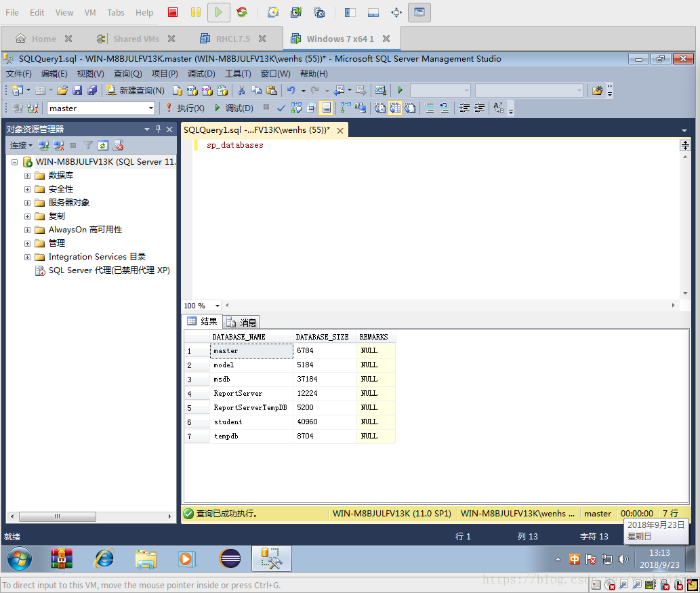Select the student cell in results

point(251,422)
